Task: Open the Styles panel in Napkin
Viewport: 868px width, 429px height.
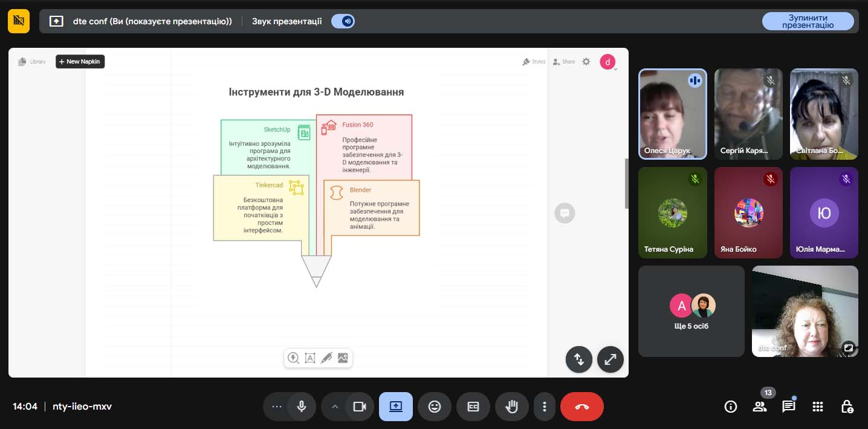Action: 534,62
